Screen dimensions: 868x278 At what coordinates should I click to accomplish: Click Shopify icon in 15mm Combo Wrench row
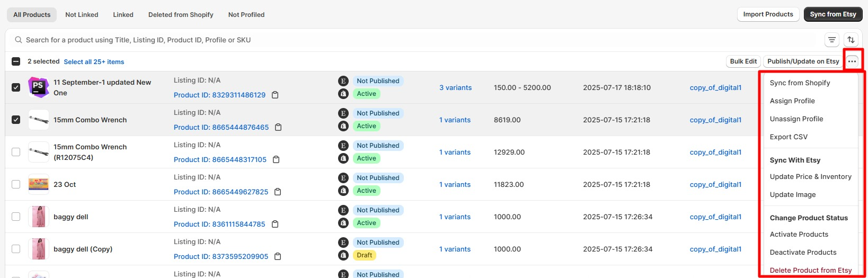tap(343, 126)
